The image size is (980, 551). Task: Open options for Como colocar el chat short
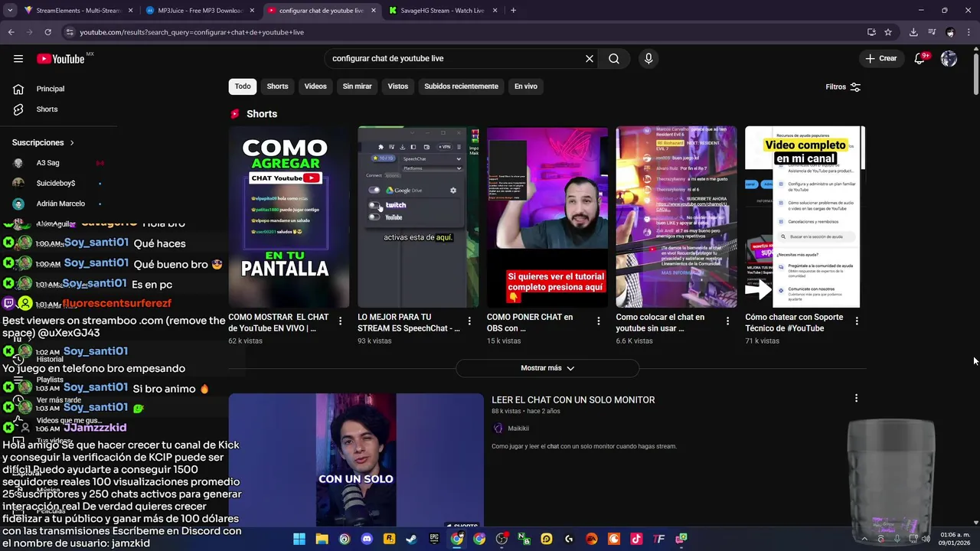pos(728,321)
